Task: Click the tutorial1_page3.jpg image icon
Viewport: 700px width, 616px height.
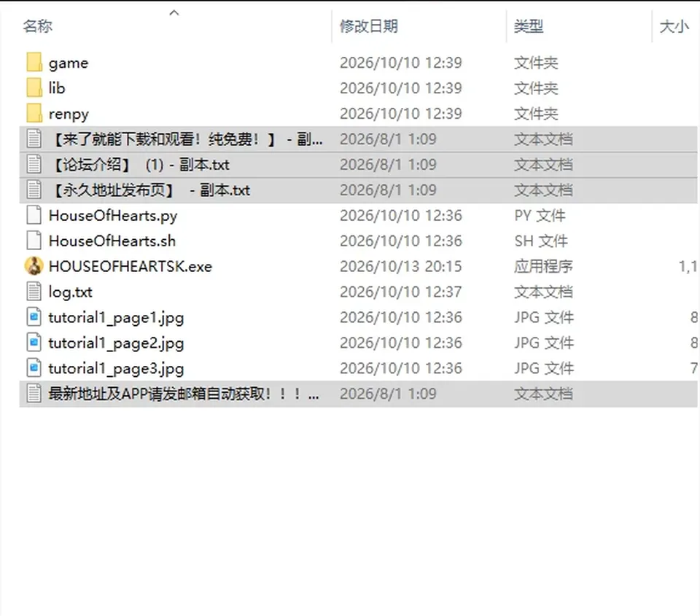Action: tap(34, 368)
